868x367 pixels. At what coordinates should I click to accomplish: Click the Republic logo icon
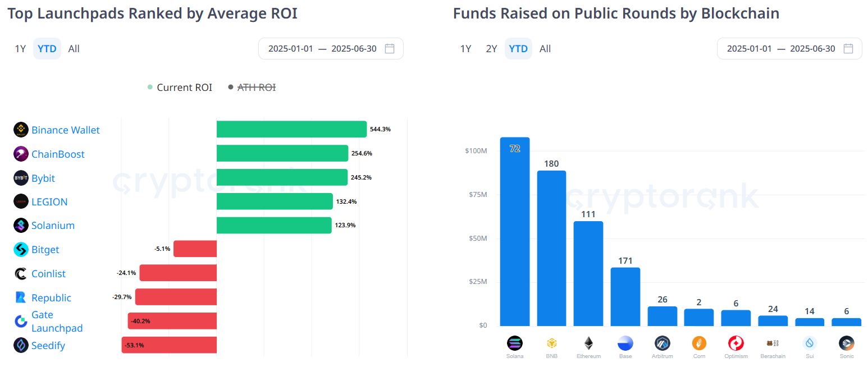[x=21, y=297]
